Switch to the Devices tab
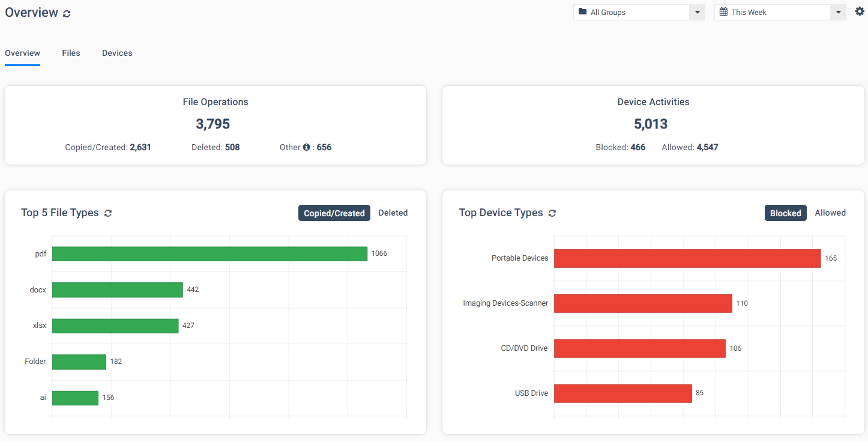The height and width of the screenshot is (442, 868). (x=117, y=53)
